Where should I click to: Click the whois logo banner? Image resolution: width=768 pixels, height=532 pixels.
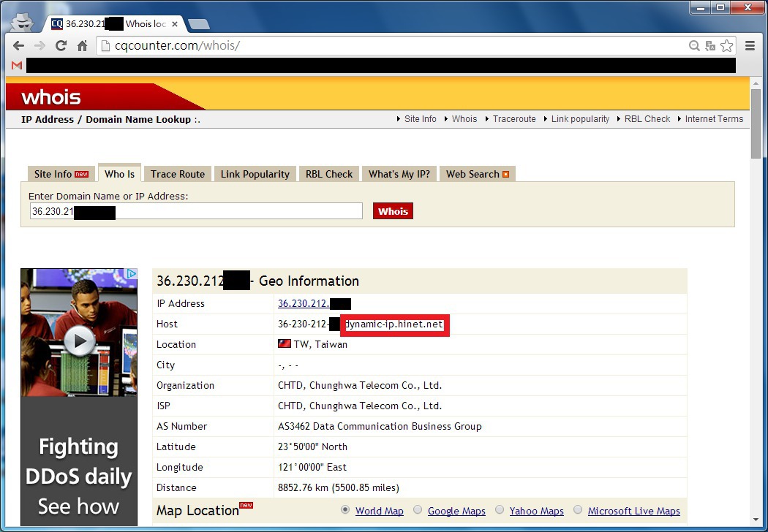51,97
